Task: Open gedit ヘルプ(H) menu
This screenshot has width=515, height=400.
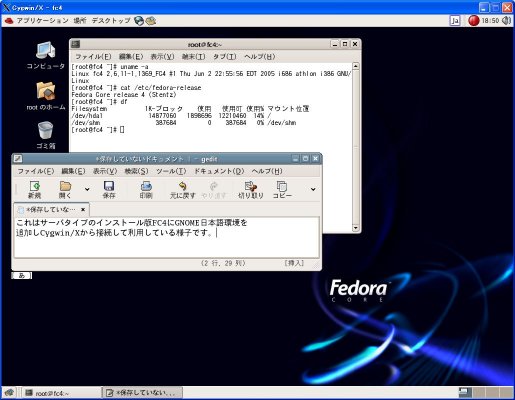Action: point(267,171)
